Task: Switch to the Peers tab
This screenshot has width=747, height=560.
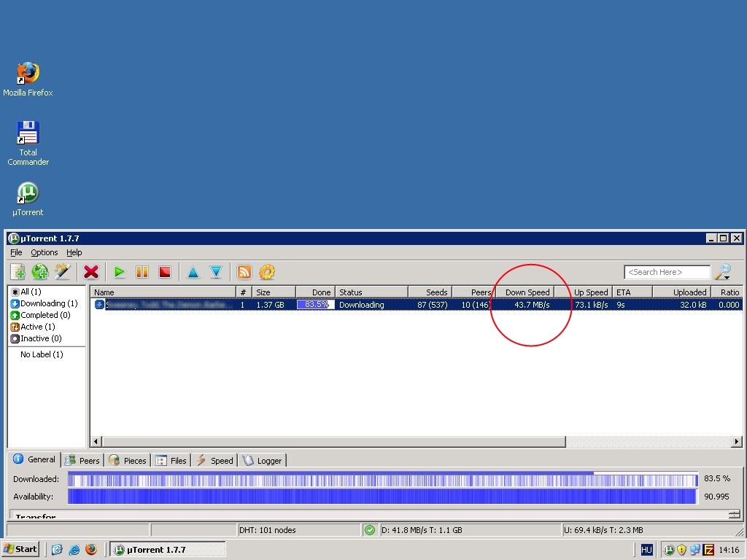Action: point(82,460)
